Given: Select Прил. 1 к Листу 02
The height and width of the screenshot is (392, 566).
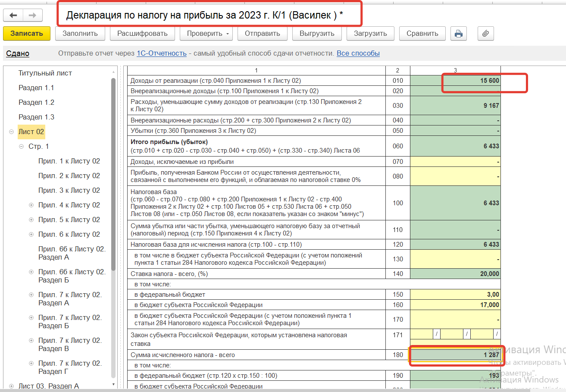Looking at the screenshot, I should (69, 161).
